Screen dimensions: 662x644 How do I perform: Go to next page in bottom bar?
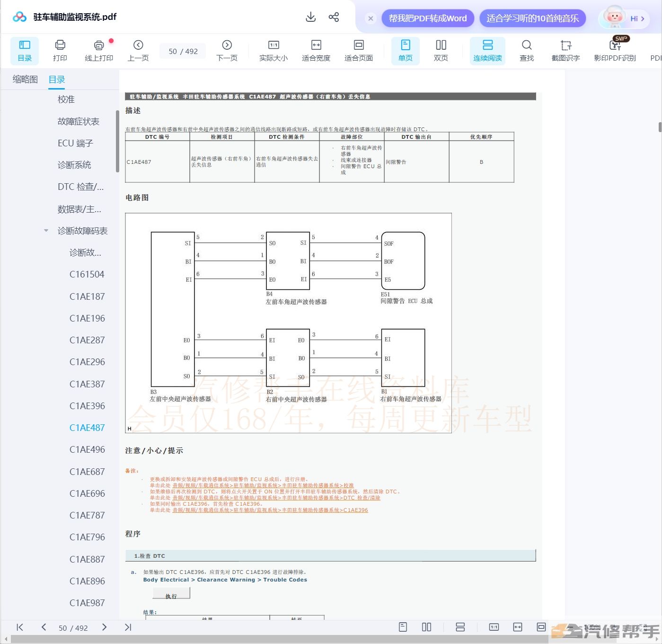pos(104,627)
